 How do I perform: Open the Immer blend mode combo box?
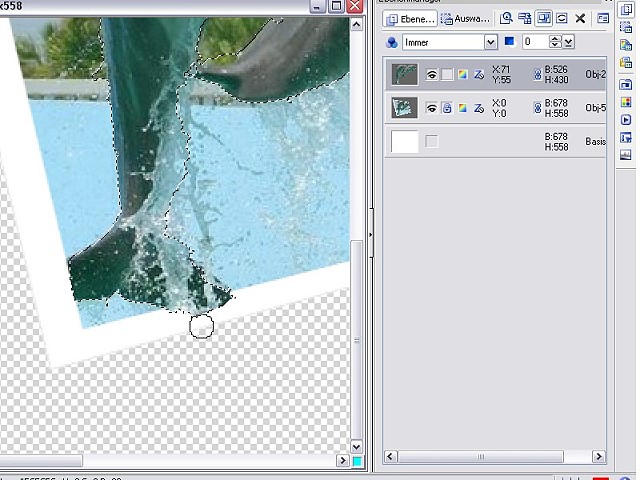click(450, 42)
